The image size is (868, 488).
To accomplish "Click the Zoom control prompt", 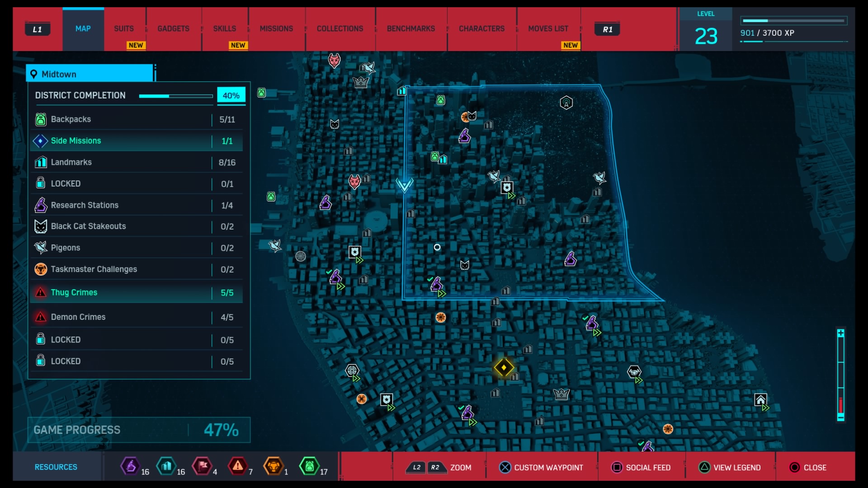I will pos(439,468).
